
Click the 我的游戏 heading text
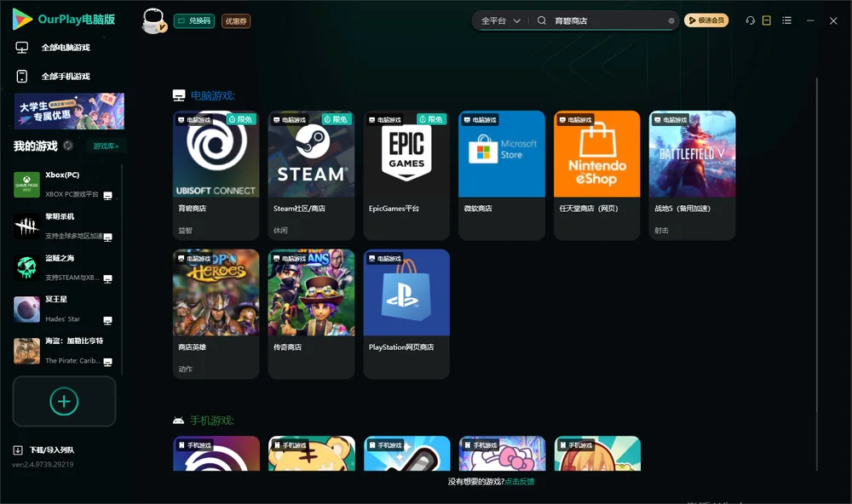pos(35,146)
